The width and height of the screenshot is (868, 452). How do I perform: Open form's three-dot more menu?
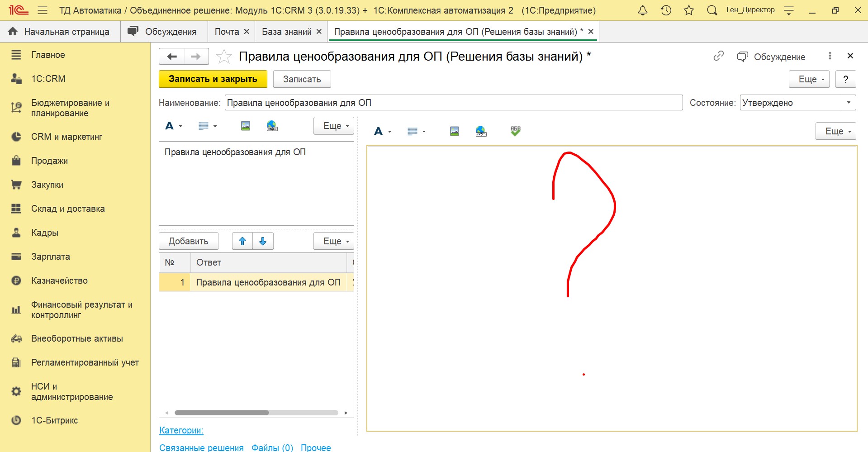coord(830,56)
